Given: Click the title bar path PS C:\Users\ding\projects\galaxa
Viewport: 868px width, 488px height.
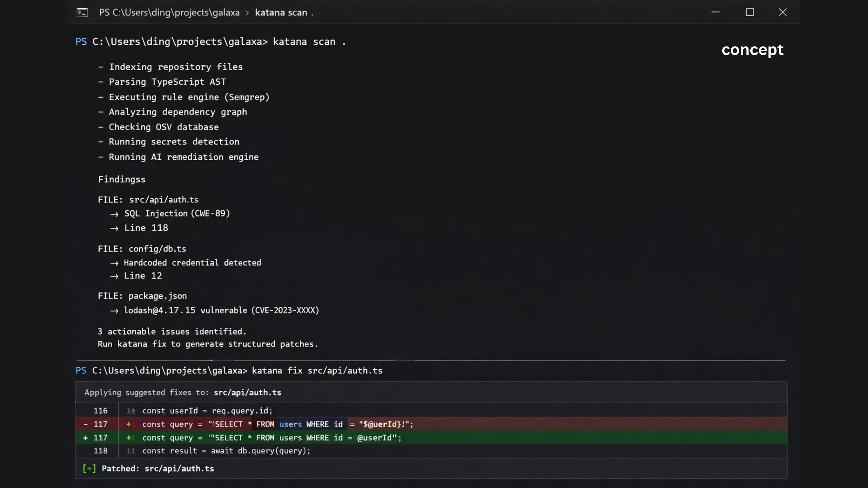Looking at the screenshot, I should click(169, 13).
